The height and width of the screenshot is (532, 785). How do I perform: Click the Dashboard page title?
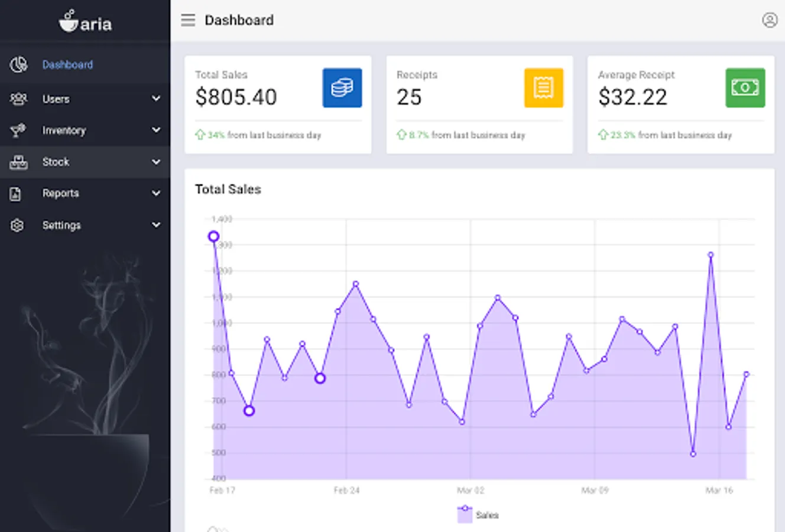pyautogui.click(x=239, y=20)
